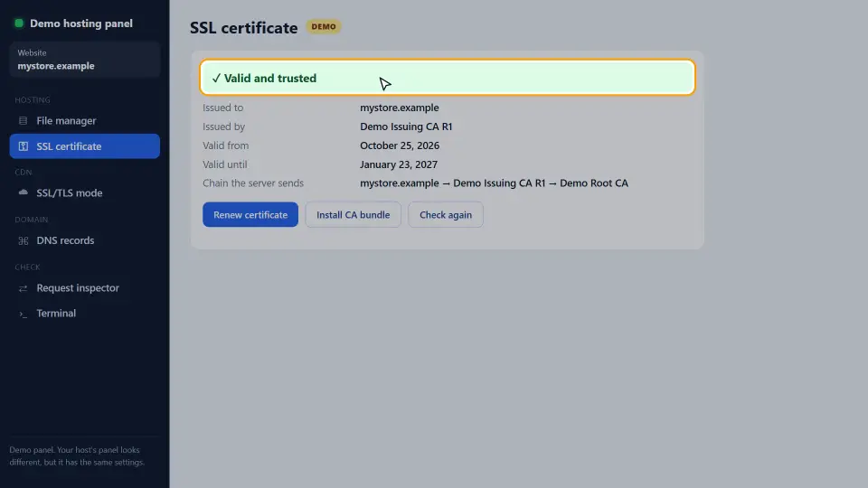
Task: Click the DOMAIN section header
Action: (31, 220)
